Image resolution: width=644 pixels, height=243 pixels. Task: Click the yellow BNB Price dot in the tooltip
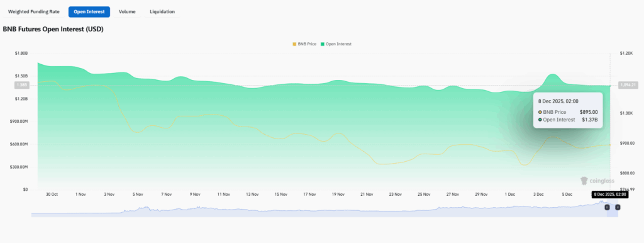point(540,112)
